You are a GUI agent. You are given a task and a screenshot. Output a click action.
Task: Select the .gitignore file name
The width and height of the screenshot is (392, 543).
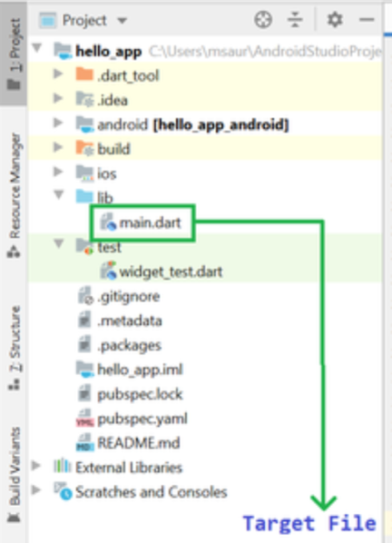128,296
